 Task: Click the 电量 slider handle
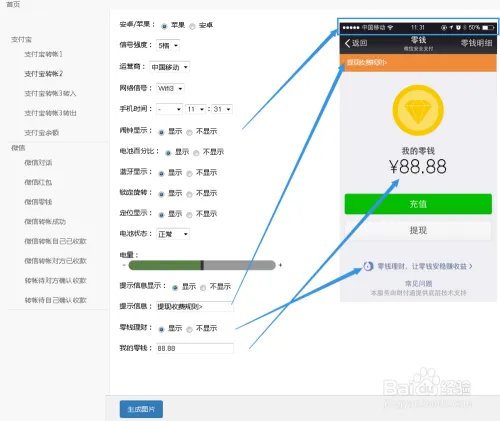coord(202,265)
